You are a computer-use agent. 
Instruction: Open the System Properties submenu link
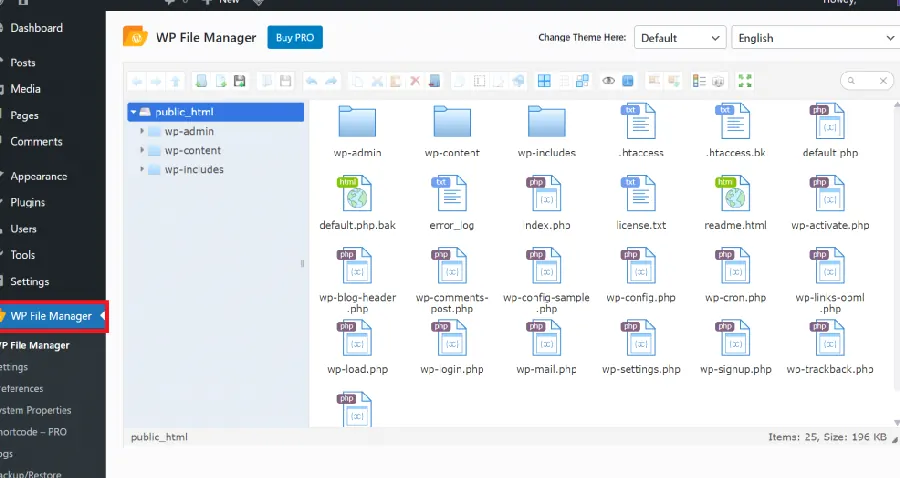(36, 410)
